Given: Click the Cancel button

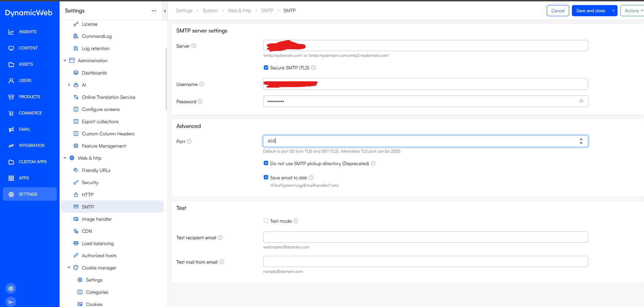Looking at the screenshot, I should (558, 11).
